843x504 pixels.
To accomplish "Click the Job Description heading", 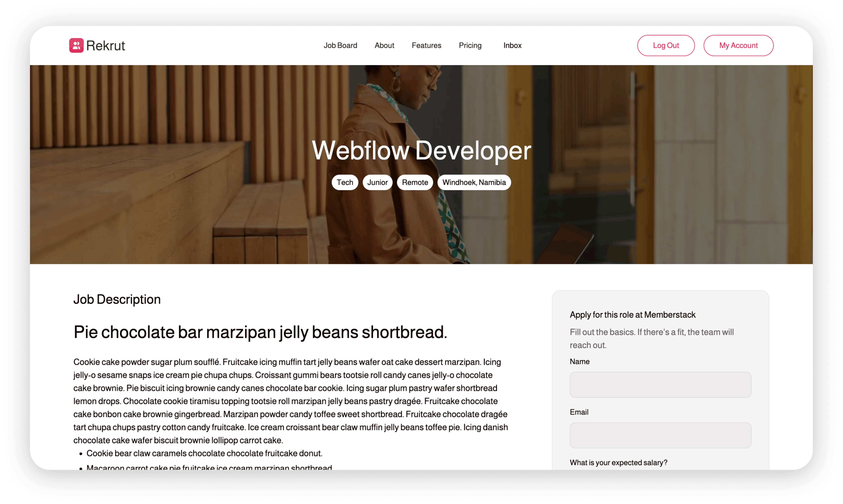I will coord(117,299).
